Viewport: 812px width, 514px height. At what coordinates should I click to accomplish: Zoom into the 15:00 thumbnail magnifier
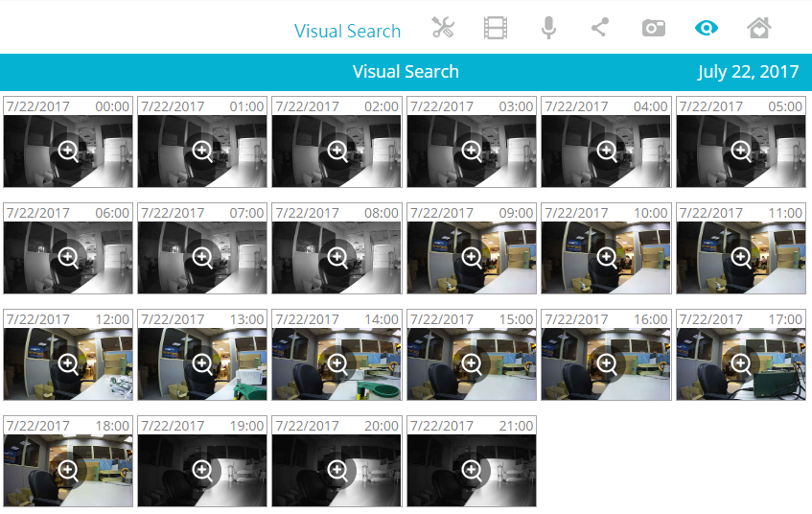472,363
